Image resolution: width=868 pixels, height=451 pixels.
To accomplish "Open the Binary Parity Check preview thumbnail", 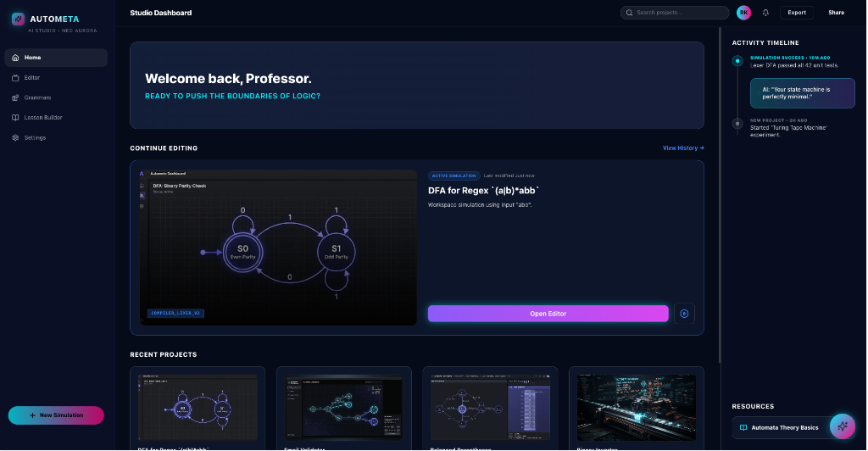I will (x=278, y=248).
